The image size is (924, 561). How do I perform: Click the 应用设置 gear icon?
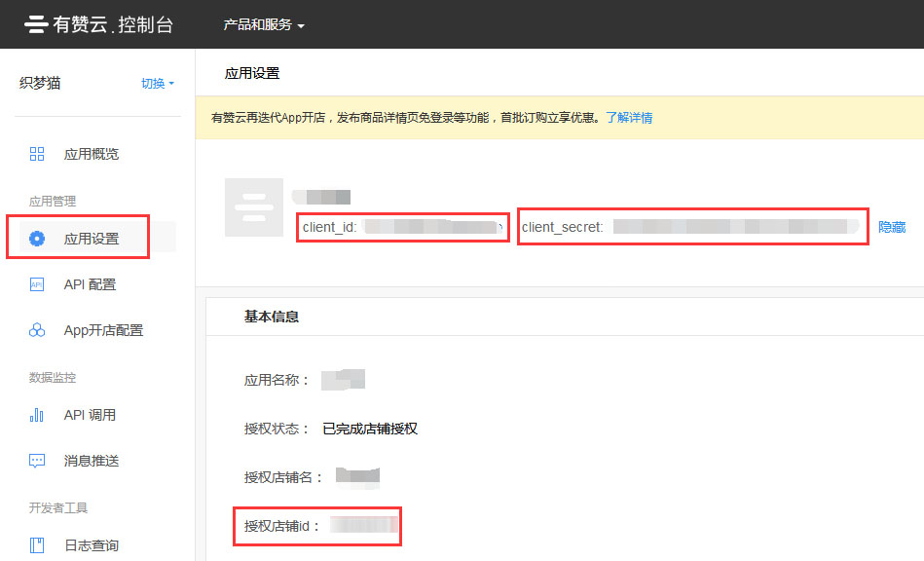click(37, 239)
